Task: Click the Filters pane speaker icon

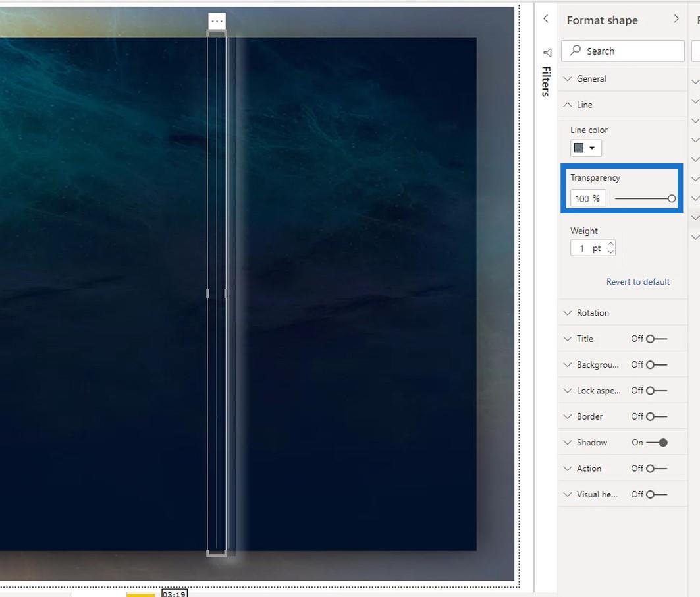Action: [547, 53]
